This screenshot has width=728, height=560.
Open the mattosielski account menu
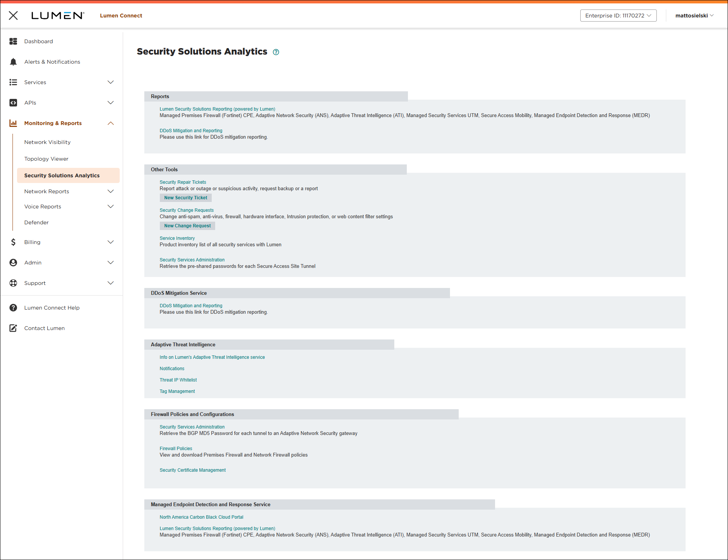click(694, 16)
